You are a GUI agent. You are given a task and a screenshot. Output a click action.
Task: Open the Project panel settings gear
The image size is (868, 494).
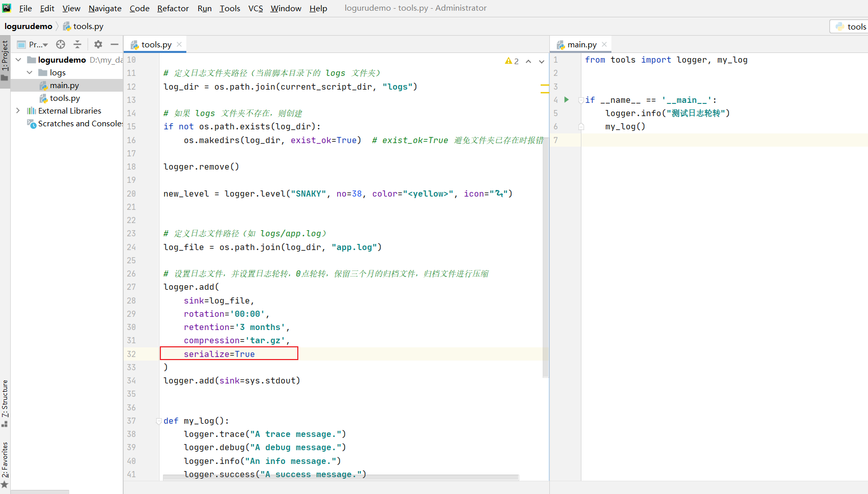[98, 44]
